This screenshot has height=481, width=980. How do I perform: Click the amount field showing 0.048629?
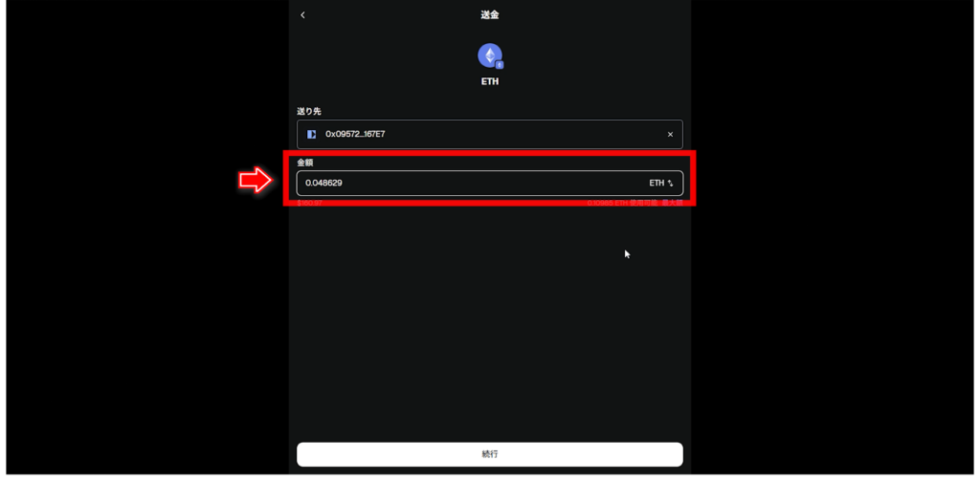(489, 183)
